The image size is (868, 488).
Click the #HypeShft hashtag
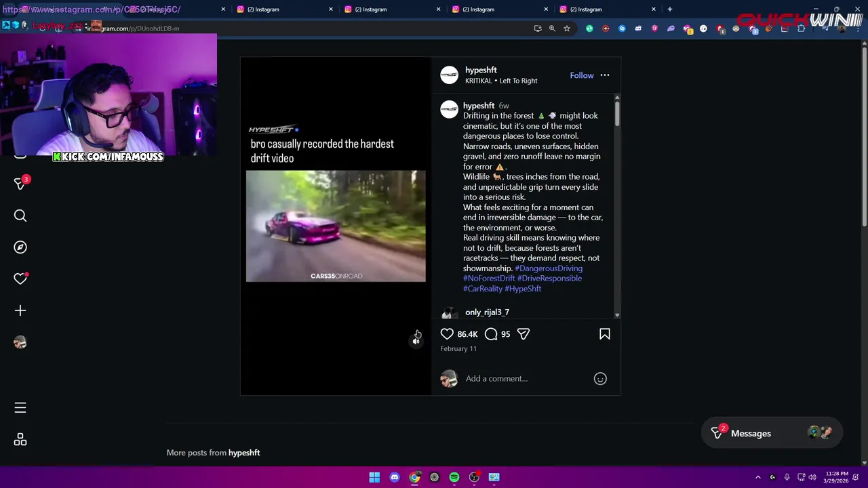click(x=523, y=289)
